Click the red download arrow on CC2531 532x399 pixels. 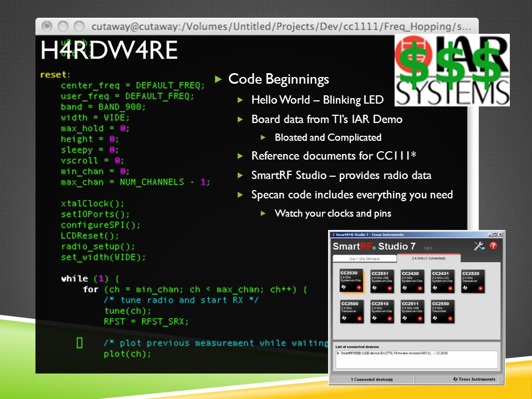point(390,288)
